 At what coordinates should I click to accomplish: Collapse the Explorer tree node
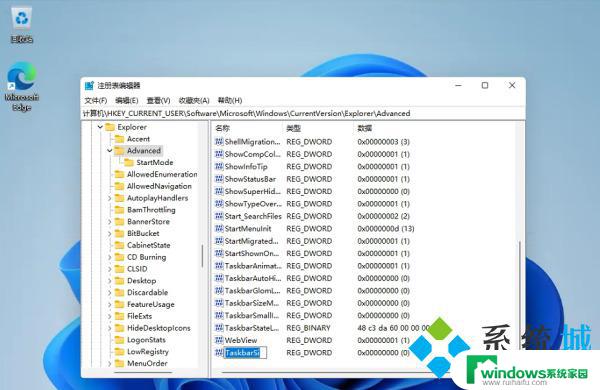[100, 127]
